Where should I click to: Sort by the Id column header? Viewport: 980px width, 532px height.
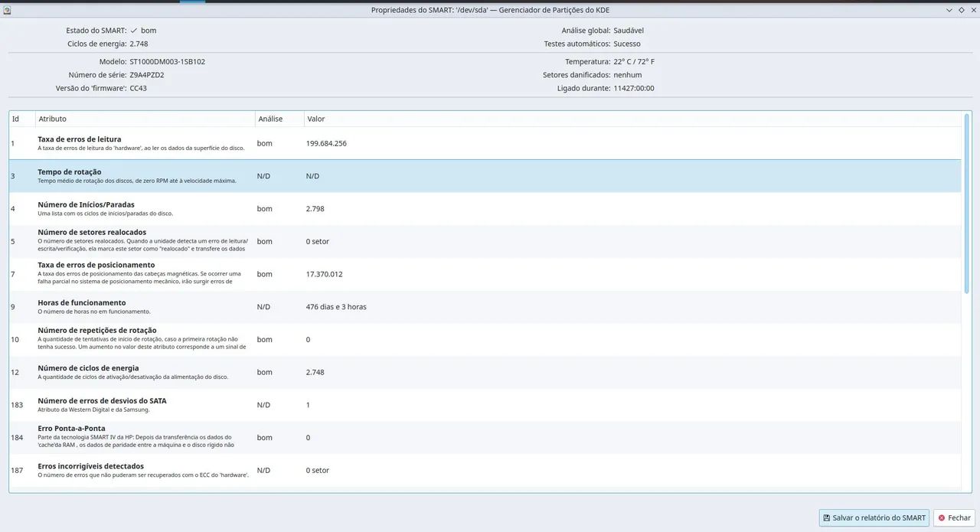pos(22,119)
